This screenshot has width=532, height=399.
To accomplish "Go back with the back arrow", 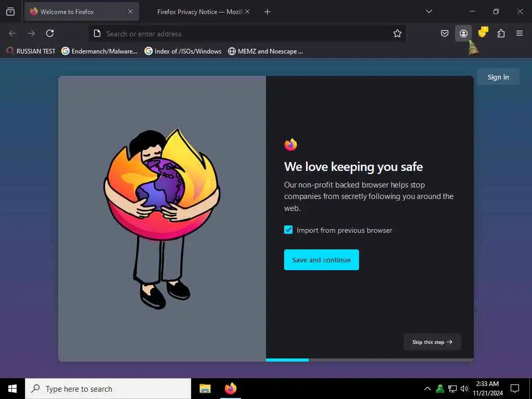I will pos(12,33).
